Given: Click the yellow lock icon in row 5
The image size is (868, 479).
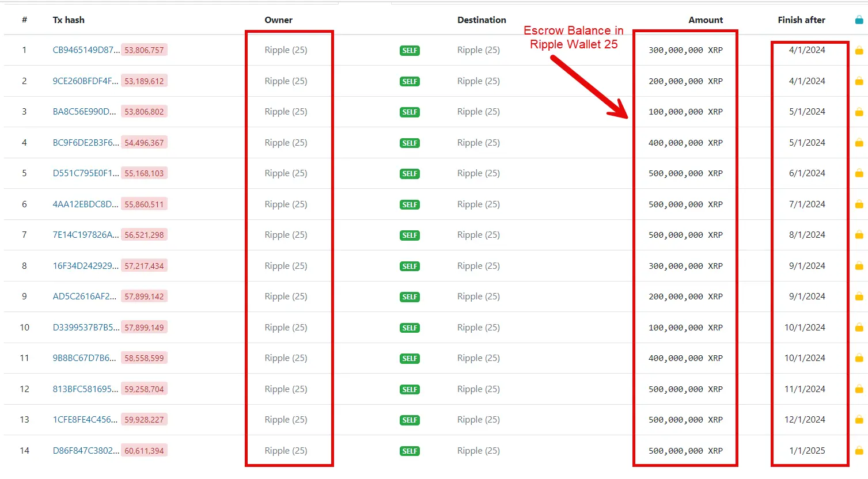Looking at the screenshot, I should tap(859, 173).
